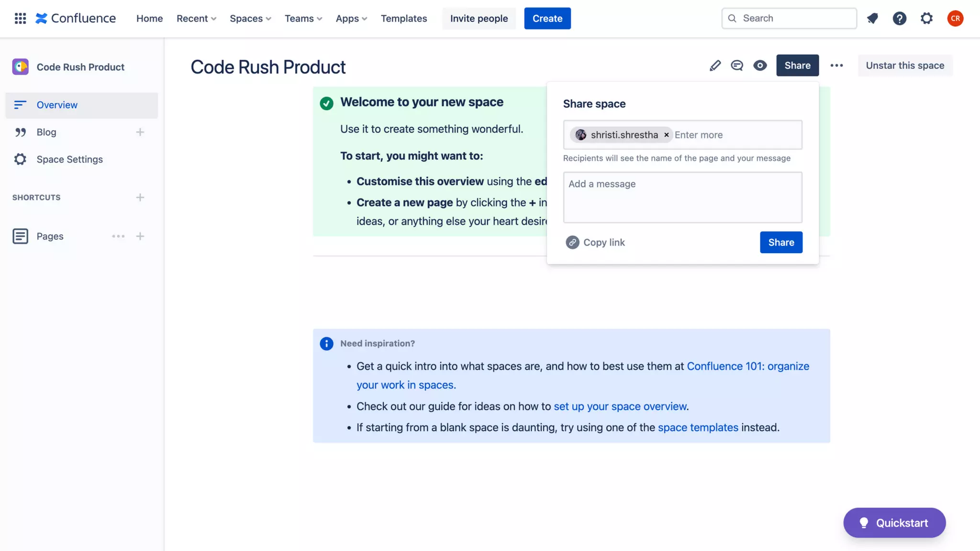This screenshot has height=551, width=980.
Task: Open the Teams dropdown menu
Action: pos(303,18)
